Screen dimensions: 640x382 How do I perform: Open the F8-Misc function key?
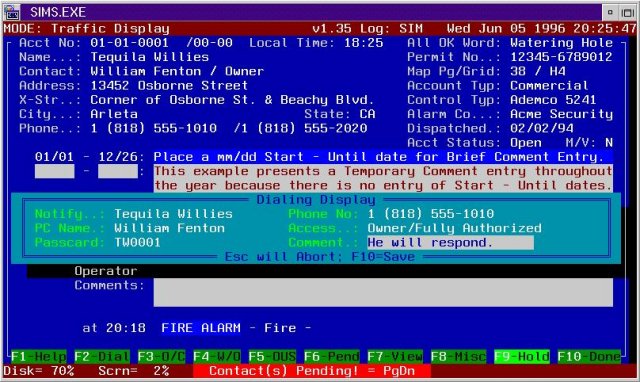pos(458,356)
